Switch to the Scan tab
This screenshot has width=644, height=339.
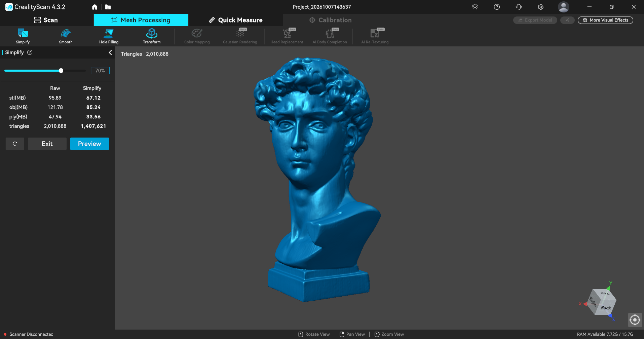click(x=46, y=20)
